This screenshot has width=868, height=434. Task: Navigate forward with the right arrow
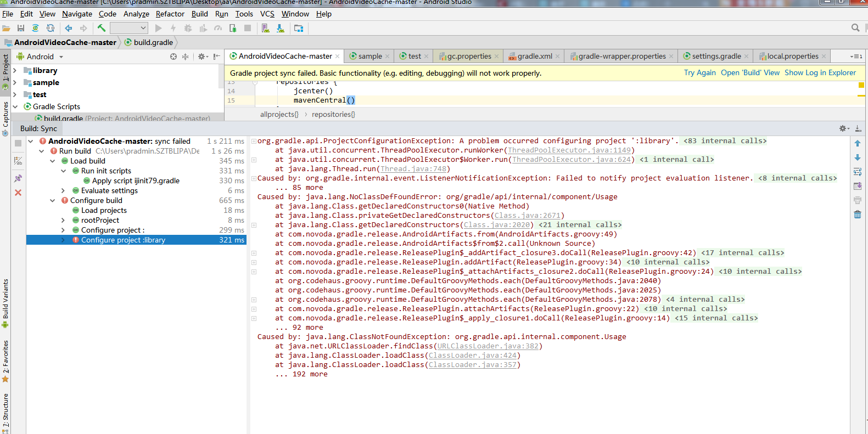tap(83, 28)
